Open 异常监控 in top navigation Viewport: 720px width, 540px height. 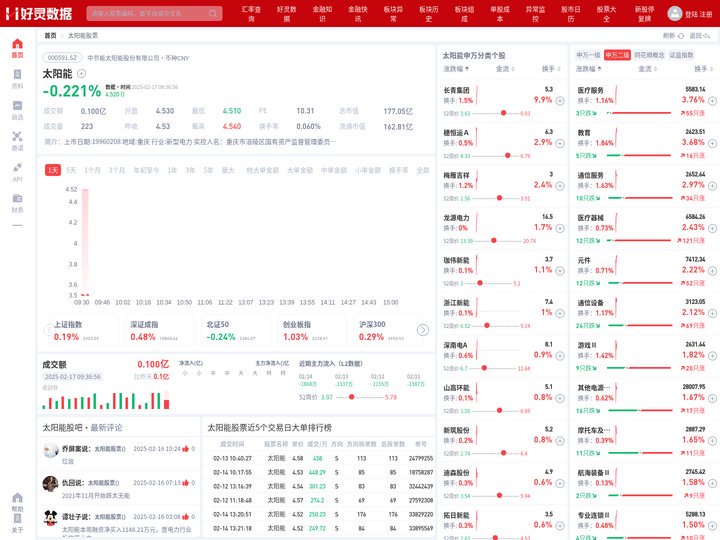click(535, 14)
